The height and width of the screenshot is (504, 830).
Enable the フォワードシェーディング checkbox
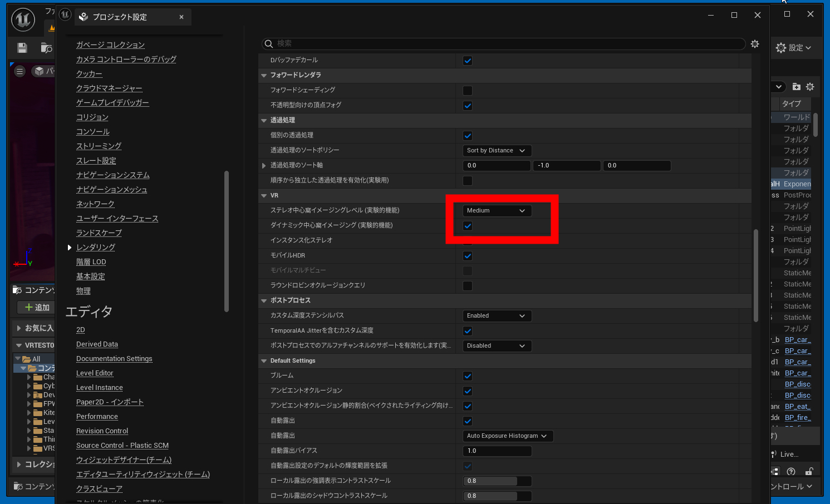(468, 91)
